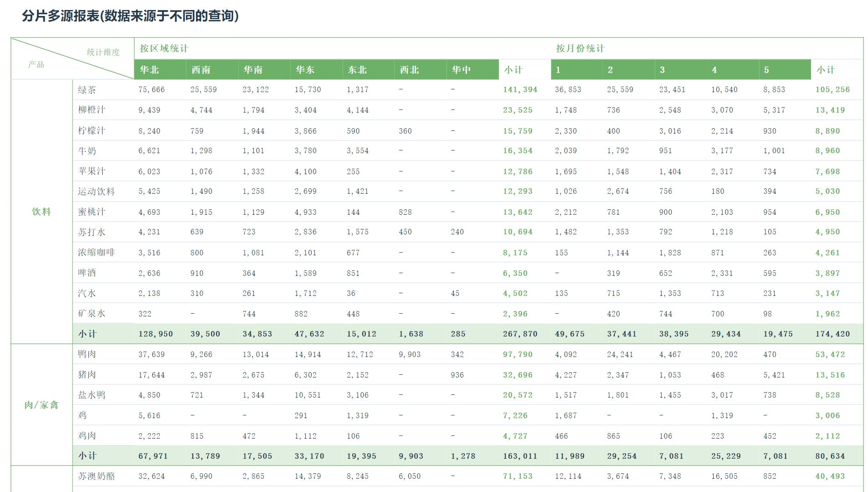Click the 盐水鸭 product row label
The width and height of the screenshot is (868, 492).
tap(91, 395)
